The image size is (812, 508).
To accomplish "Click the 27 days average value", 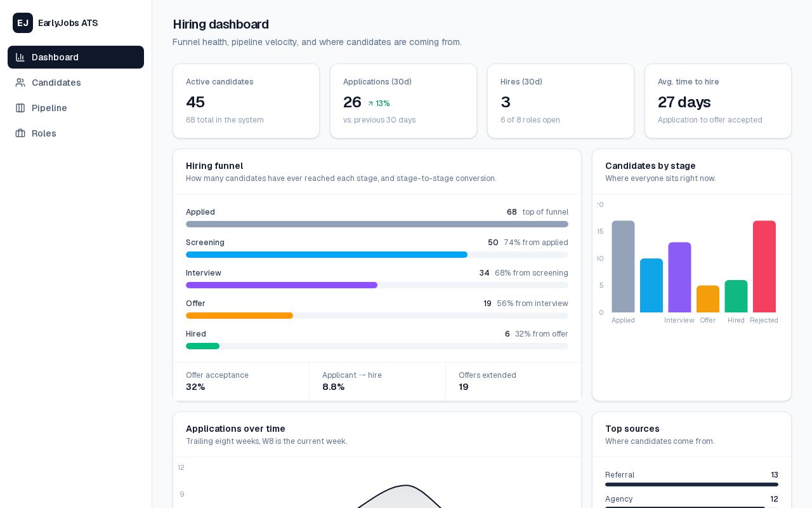I will pyautogui.click(x=684, y=102).
